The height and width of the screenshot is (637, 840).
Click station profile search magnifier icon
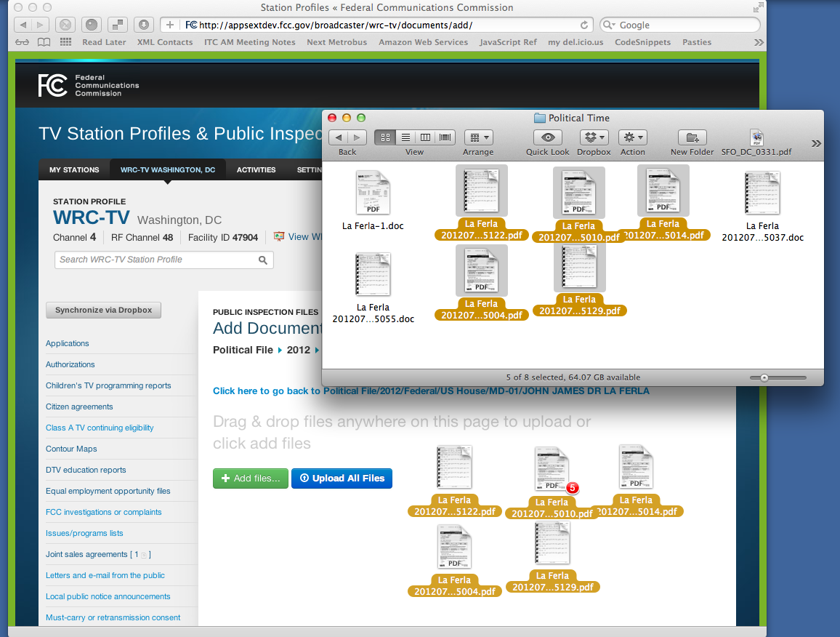pyautogui.click(x=262, y=260)
